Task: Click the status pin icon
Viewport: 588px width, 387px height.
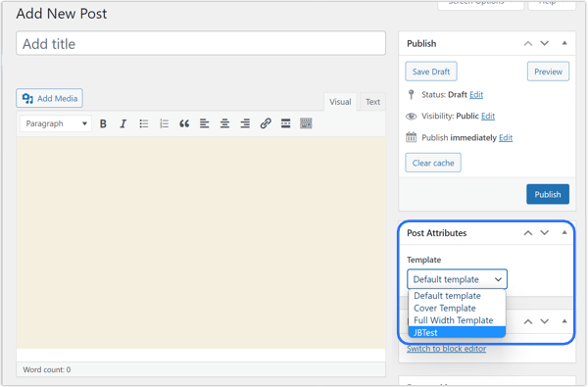Action: pos(411,94)
